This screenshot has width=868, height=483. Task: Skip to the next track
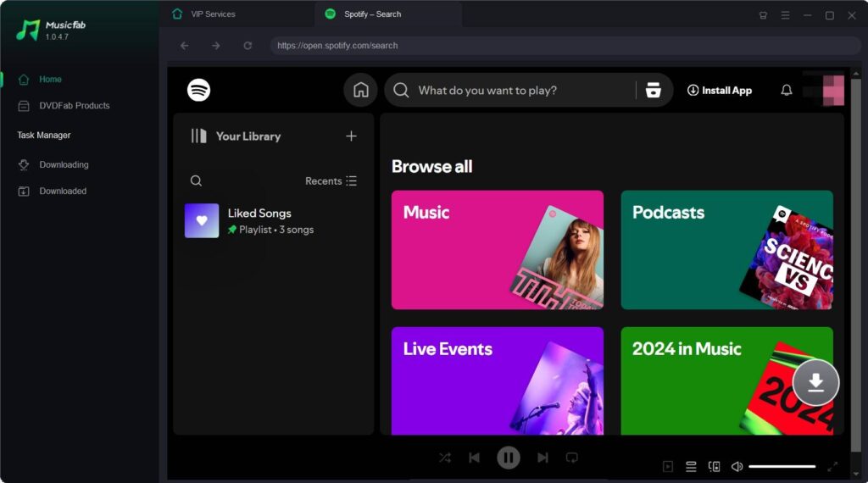542,458
